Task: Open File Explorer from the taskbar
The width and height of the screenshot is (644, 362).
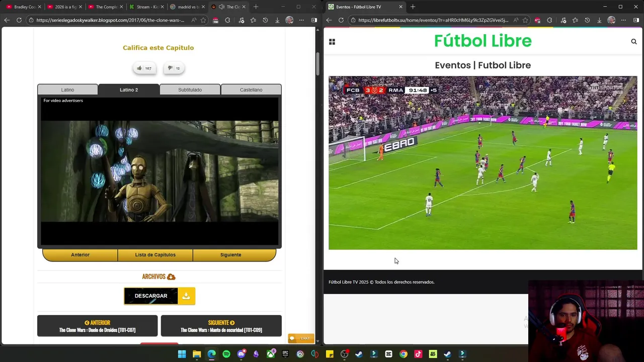Action: click(x=197, y=354)
